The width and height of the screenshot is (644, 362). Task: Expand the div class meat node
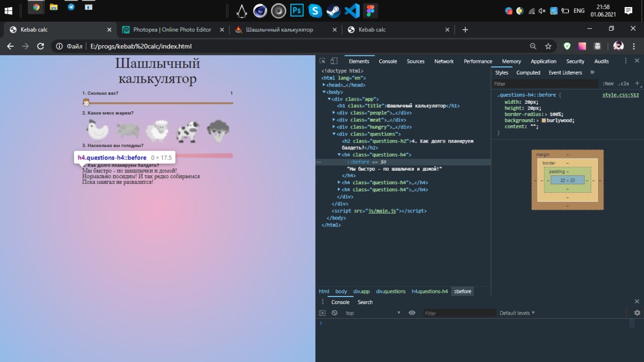(x=334, y=120)
